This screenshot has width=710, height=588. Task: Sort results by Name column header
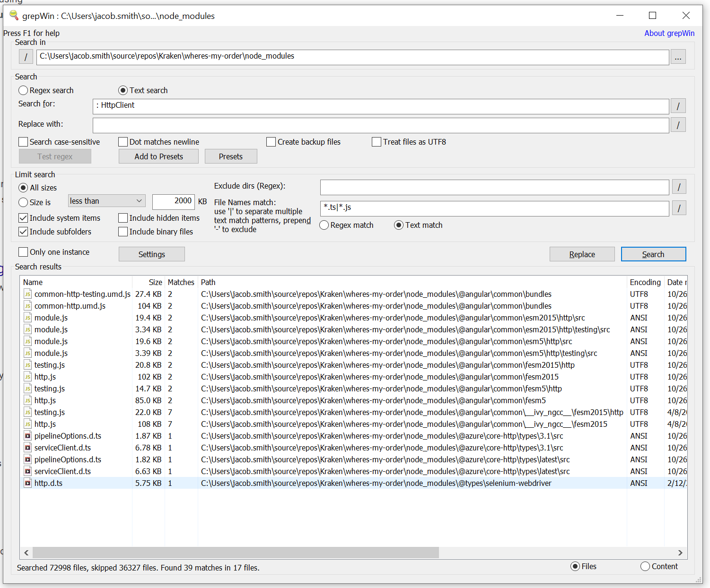(x=76, y=282)
